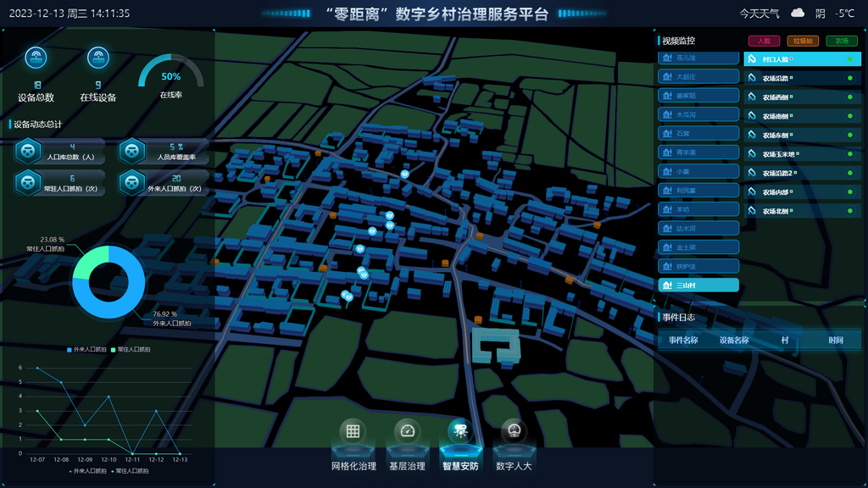This screenshot has height=488, width=868.
Task: Open the 农场北侧 camera feed
Action: [802, 211]
